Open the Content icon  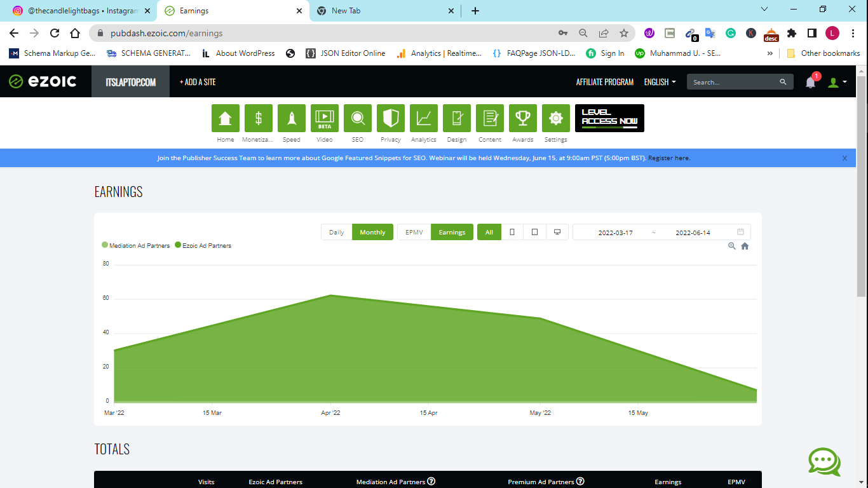pyautogui.click(x=489, y=118)
